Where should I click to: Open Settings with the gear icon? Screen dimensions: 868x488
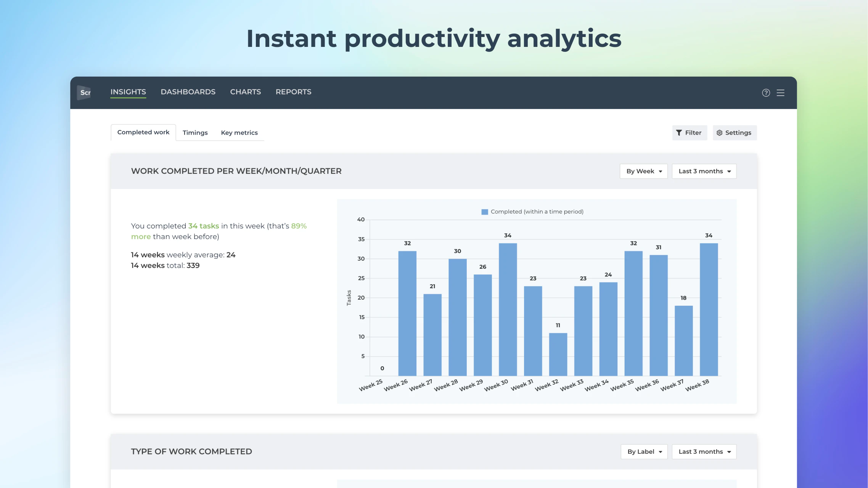click(x=734, y=133)
